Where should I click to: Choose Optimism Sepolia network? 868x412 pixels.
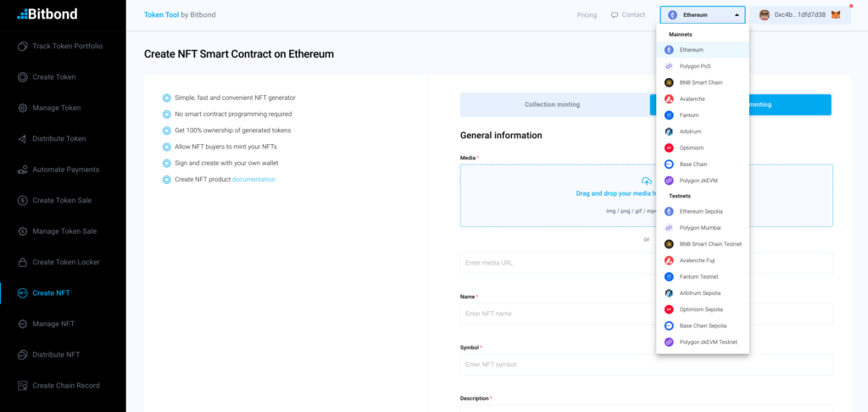pyautogui.click(x=703, y=309)
